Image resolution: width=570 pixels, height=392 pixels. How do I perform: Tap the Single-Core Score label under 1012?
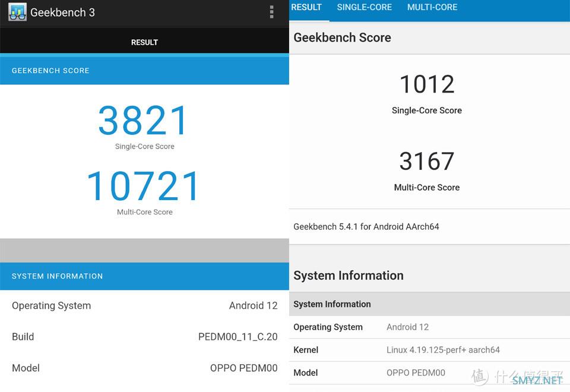pyautogui.click(x=427, y=110)
